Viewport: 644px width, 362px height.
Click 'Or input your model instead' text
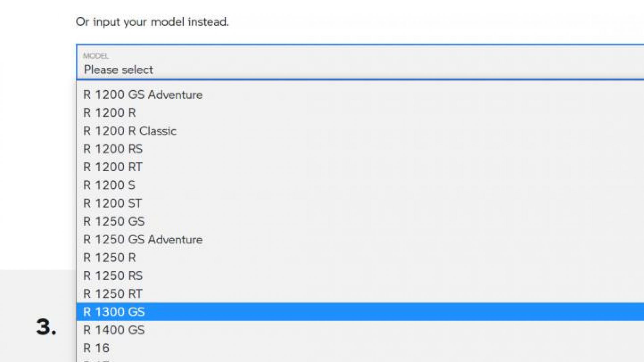pos(152,22)
